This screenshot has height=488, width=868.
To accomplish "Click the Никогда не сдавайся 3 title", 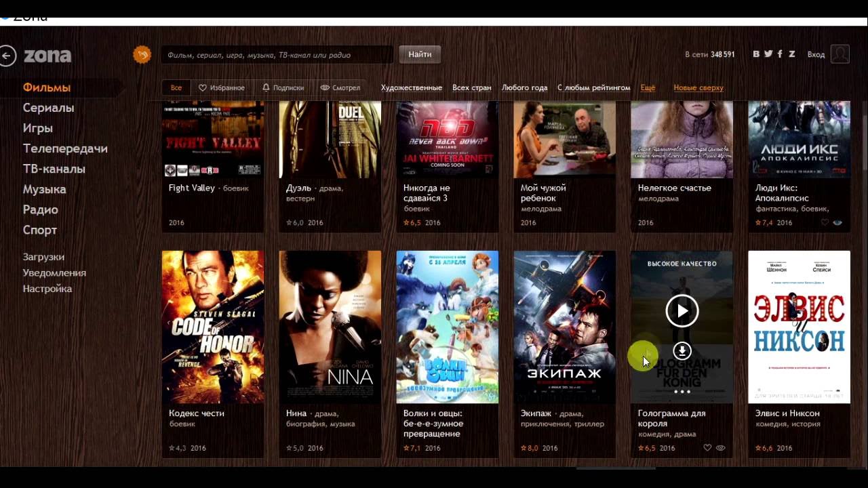I will pyautogui.click(x=427, y=193).
